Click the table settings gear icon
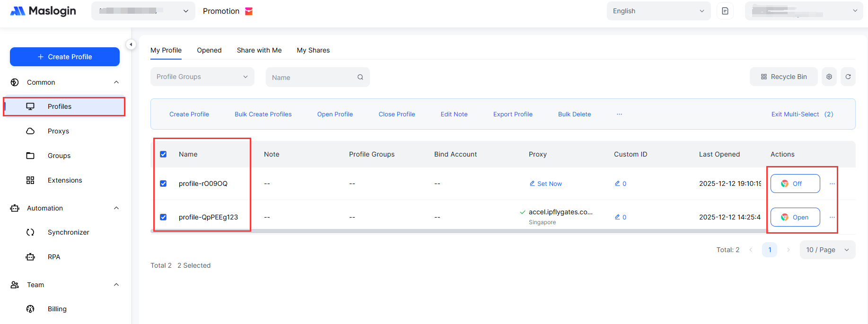 click(x=829, y=77)
